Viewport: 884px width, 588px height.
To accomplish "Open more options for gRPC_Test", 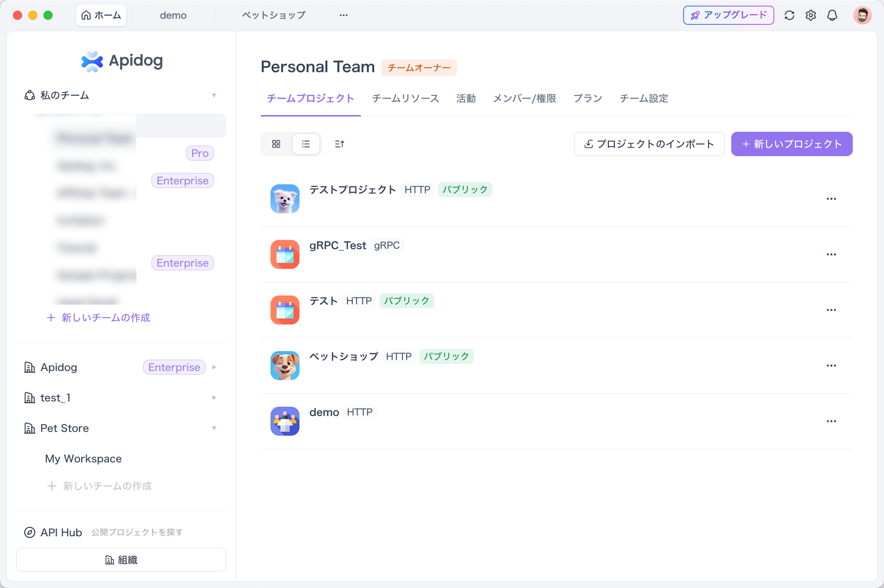I will point(831,254).
